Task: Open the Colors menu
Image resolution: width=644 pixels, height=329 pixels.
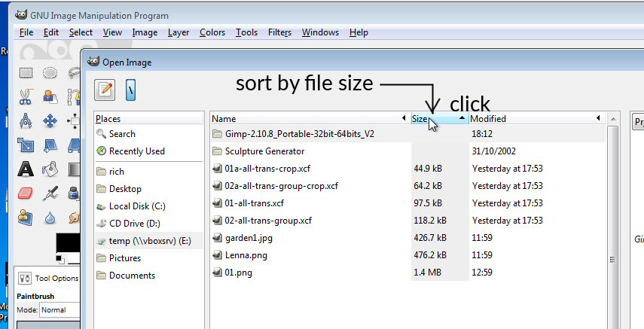Action: pos(212,32)
